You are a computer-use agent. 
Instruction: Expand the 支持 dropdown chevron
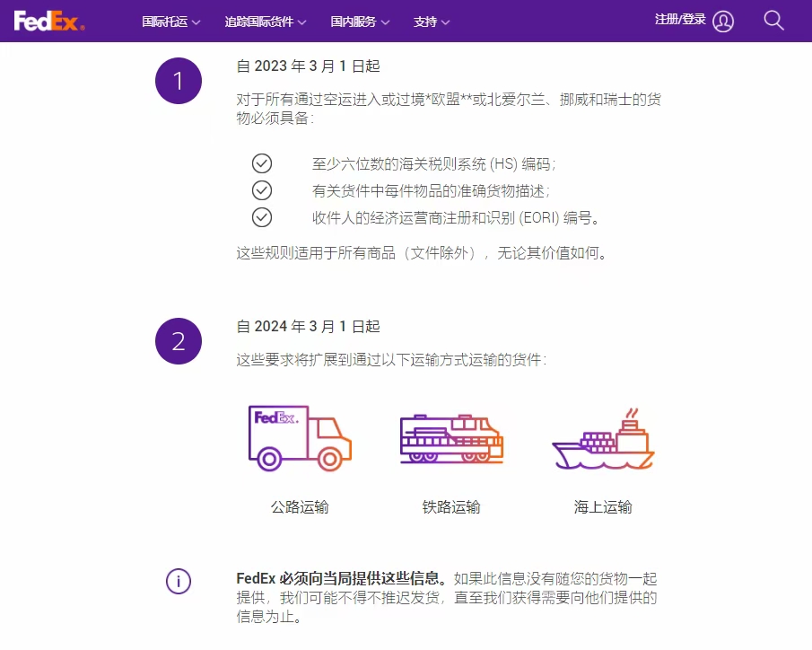pos(445,22)
